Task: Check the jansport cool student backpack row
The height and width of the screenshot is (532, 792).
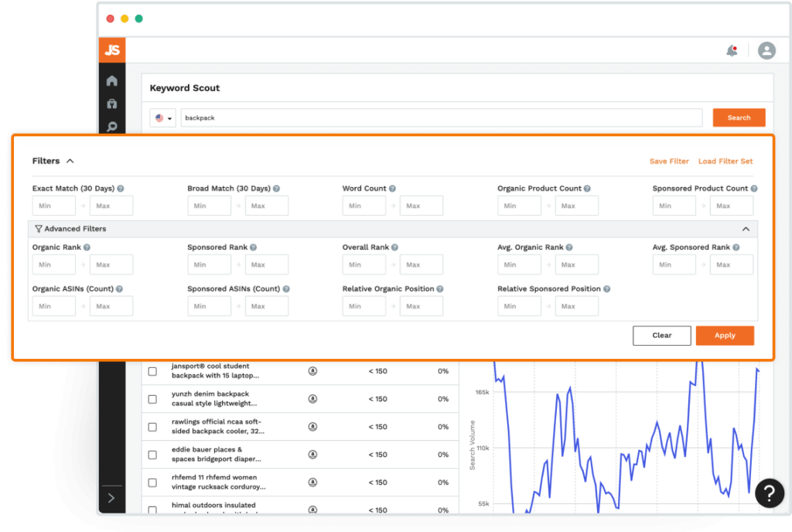Action: coord(152,371)
